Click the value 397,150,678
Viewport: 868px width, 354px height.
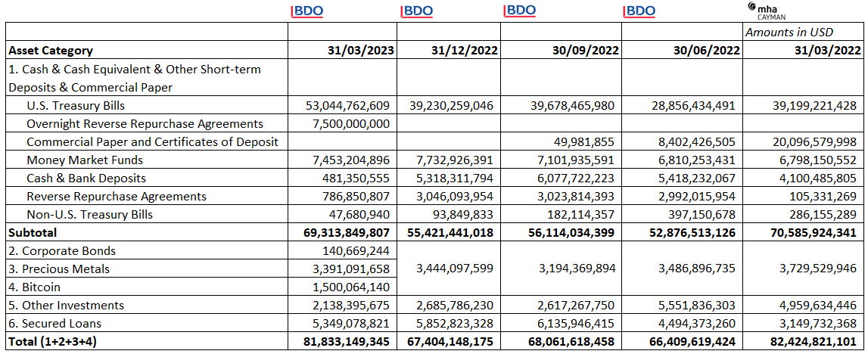coord(702,215)
